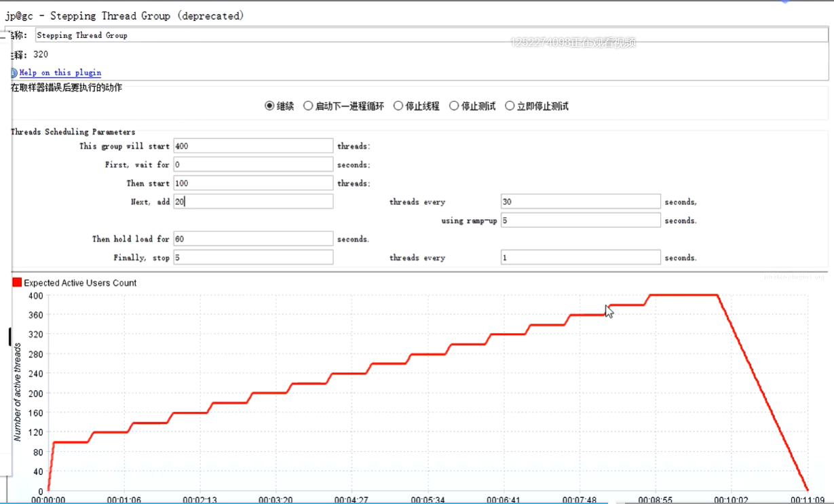Click the red Expected Active Users Count legend swatch
The height and width of the screenshot is (504, 834).
(x=17, y=283)
